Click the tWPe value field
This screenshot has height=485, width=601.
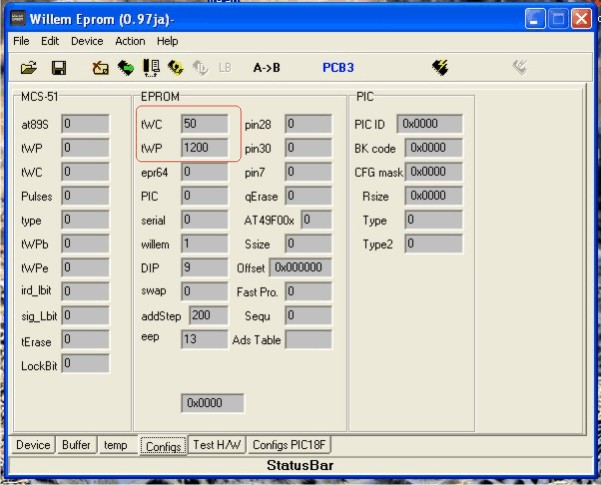pos(85,267)
